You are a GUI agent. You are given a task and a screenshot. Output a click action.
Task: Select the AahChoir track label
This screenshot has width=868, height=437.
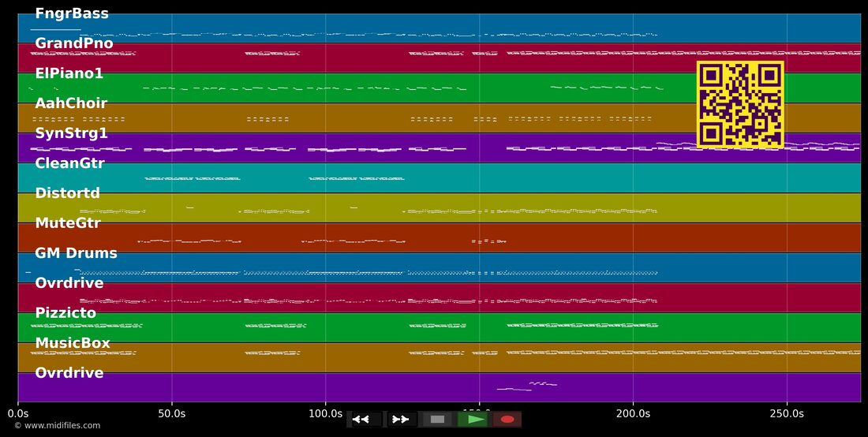(x=71, y=103)
